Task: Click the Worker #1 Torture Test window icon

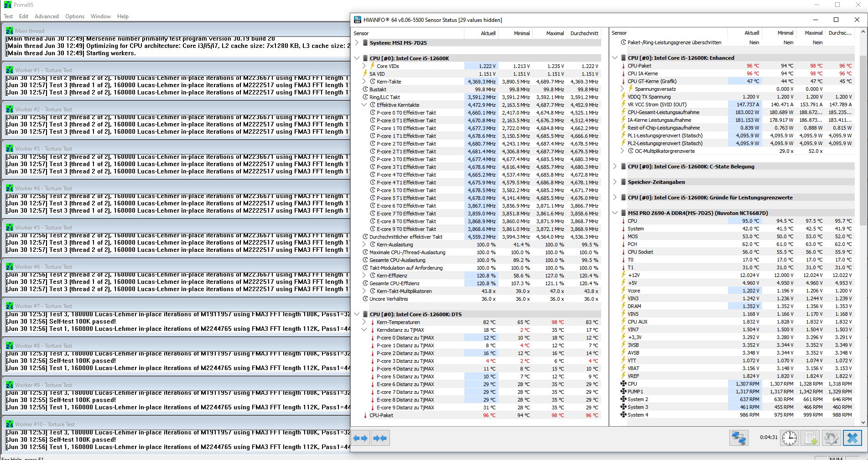Action: coord(10,70)
